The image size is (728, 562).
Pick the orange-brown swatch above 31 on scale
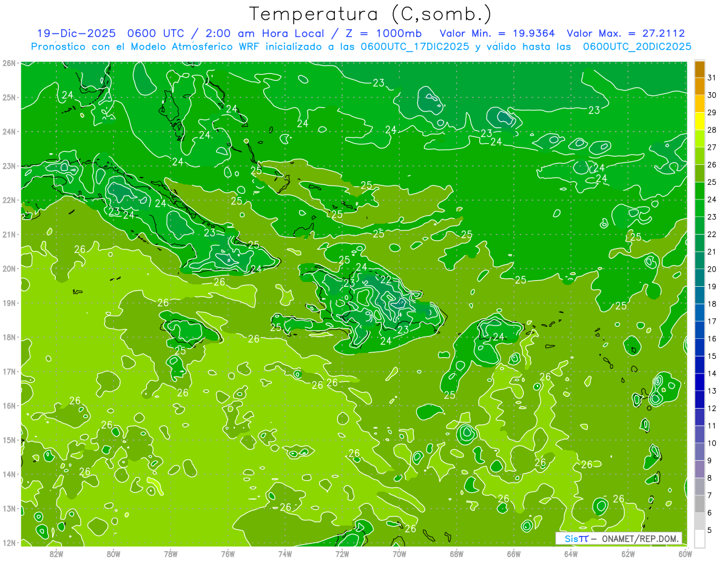pyautogui.click(x=699, y=69)
